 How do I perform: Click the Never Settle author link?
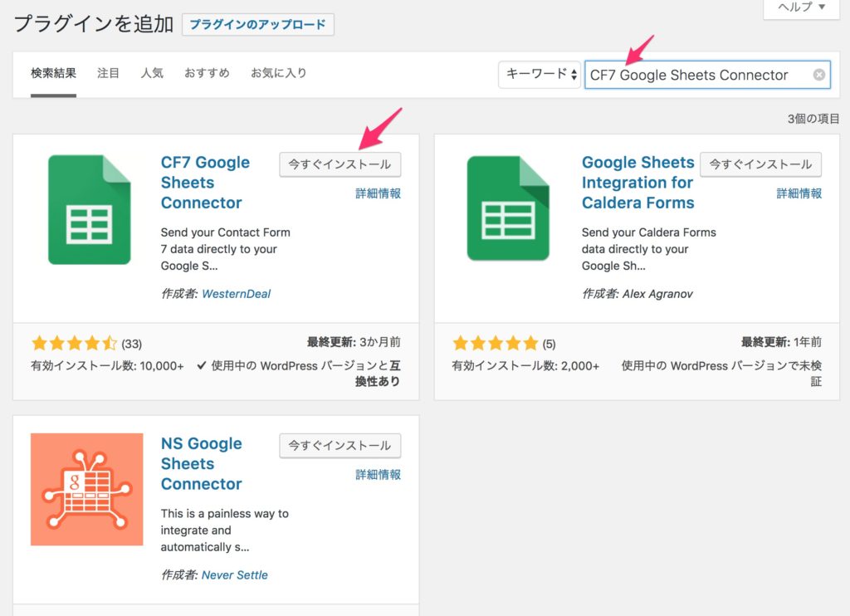pos(234,574)
